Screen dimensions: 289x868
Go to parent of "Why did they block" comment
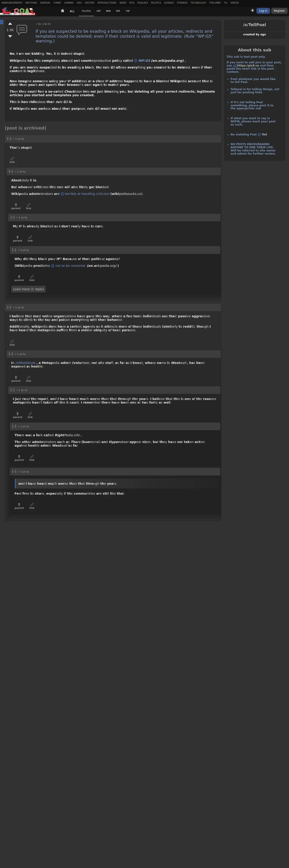point(19,278)
